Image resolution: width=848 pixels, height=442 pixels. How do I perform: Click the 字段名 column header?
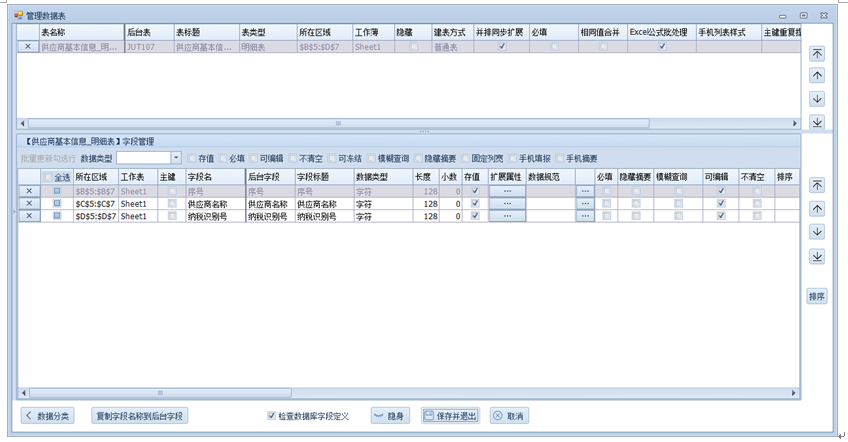(x=214, y=176)
